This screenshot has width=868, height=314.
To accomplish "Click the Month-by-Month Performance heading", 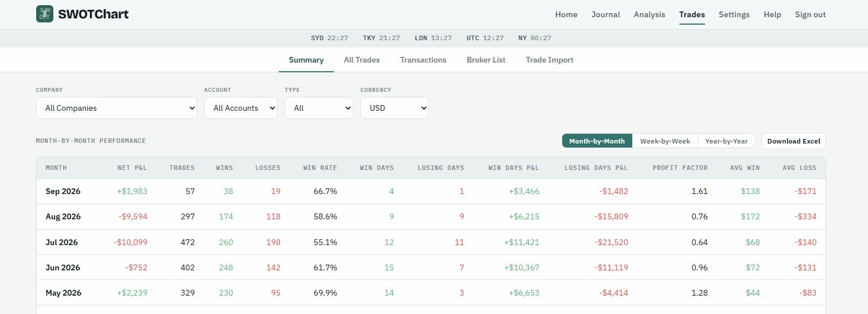I will point(91,141).
